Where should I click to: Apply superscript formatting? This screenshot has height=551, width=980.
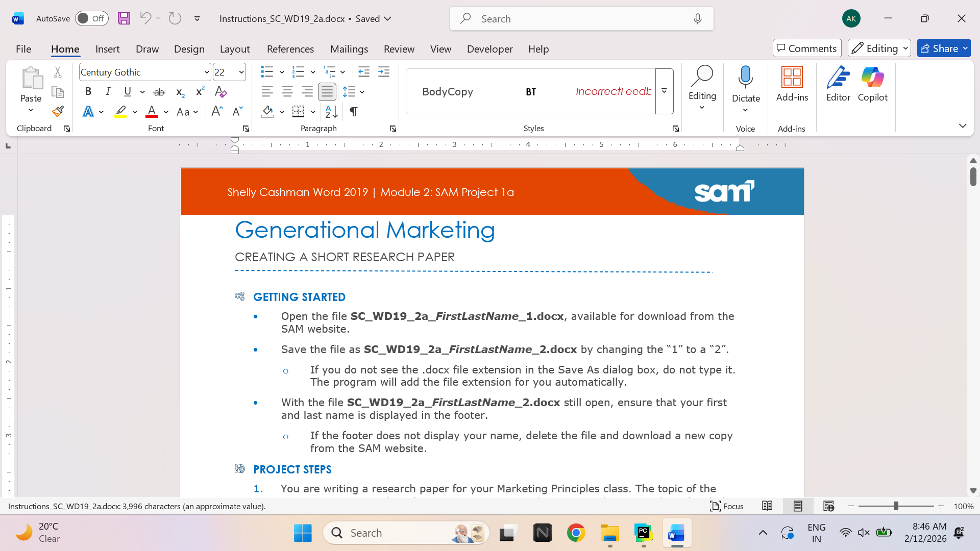coord(200,92)
